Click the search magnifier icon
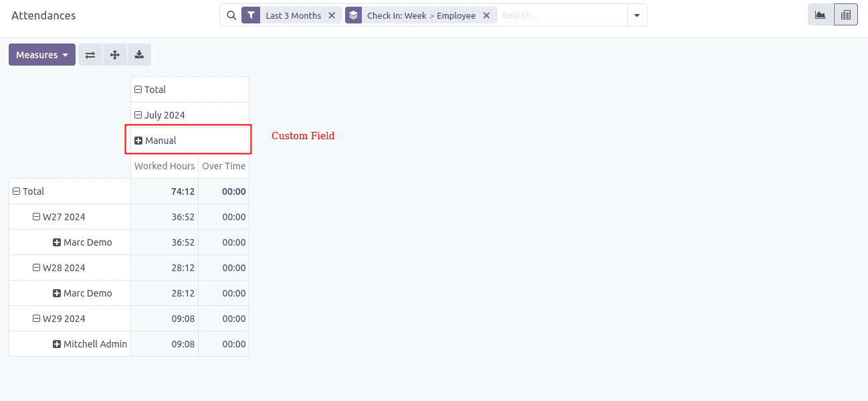Image resolution: width=868 pixels, height=401 pixels. pyautogui.click(x=231, y=15)
